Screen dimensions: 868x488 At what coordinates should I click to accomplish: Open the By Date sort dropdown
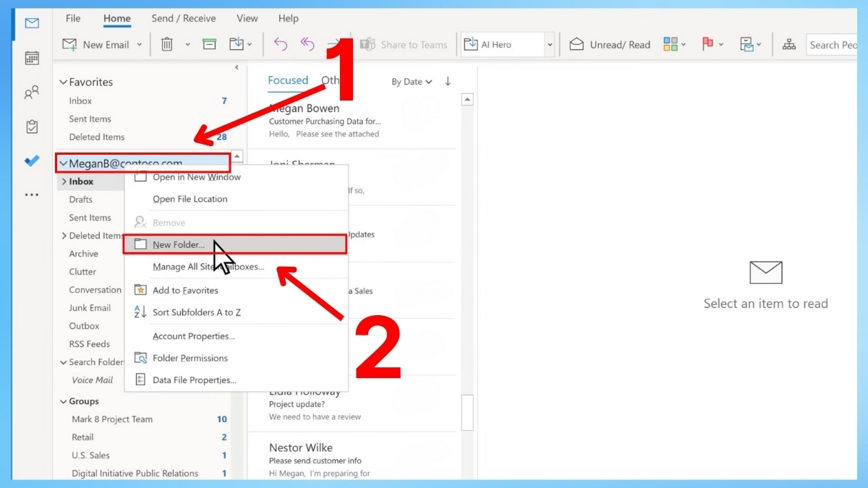[412, 82]
